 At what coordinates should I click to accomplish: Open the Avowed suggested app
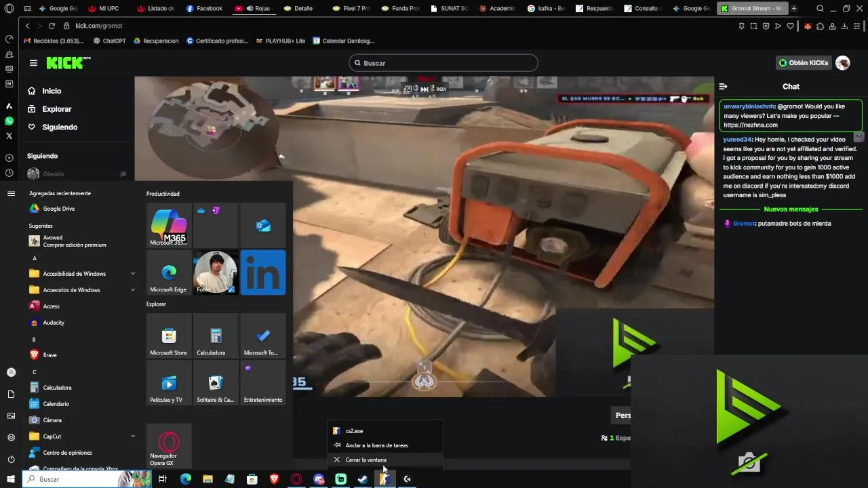click(x=83, y=241)
